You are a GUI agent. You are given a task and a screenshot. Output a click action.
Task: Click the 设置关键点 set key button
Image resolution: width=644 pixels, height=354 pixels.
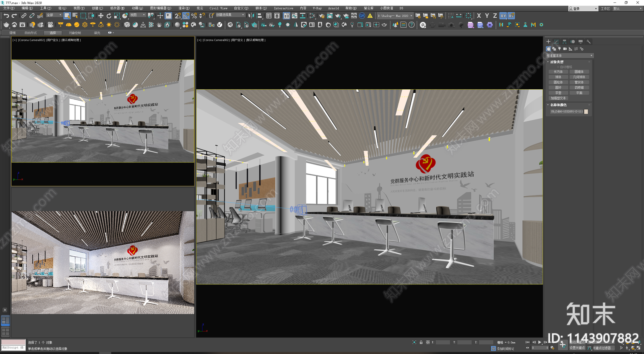(577, 348)
